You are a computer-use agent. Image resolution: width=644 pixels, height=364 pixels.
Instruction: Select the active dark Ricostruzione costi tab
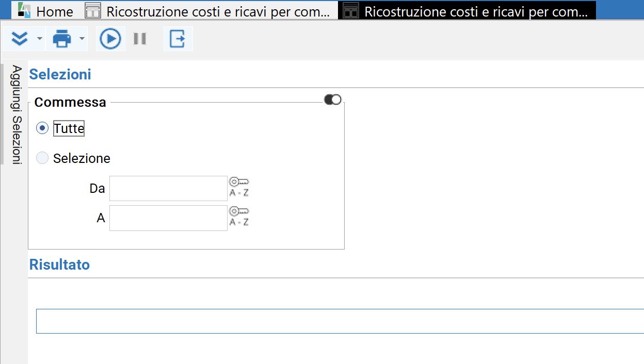point(466,11)
